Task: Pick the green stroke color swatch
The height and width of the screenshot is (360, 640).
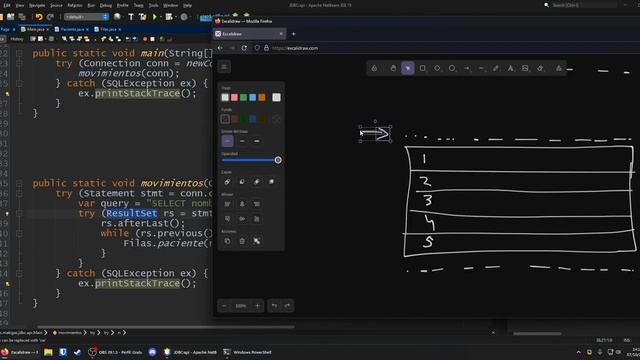Action: (243, 97)
